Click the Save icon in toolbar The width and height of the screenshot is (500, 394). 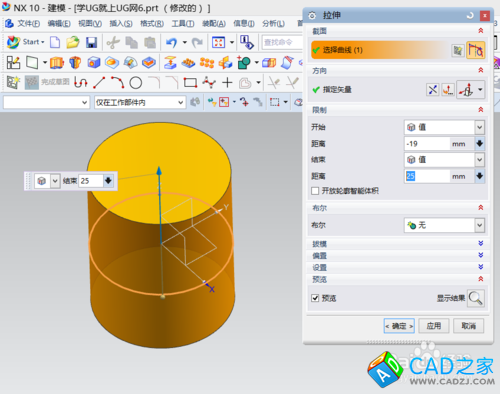(x=91, y=42)
